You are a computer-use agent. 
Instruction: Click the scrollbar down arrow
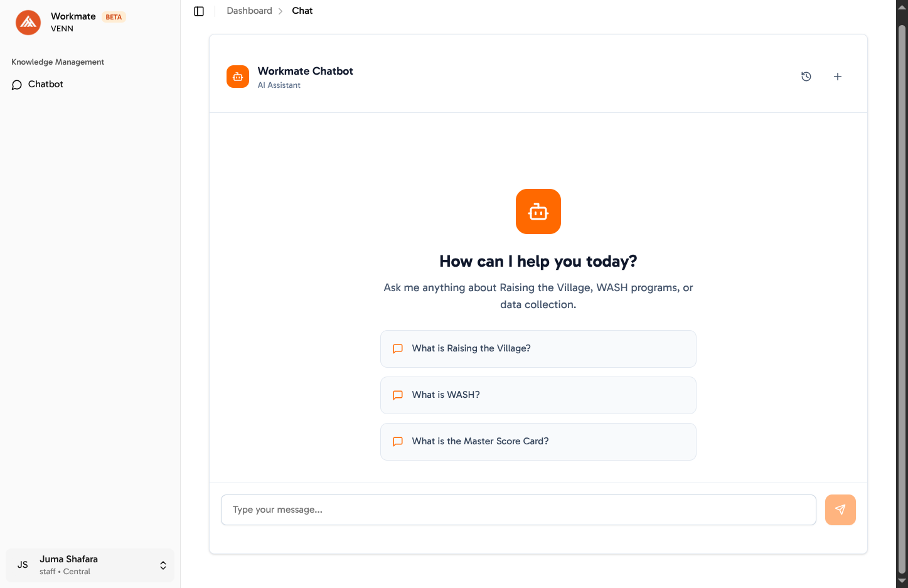coord(902,582)
